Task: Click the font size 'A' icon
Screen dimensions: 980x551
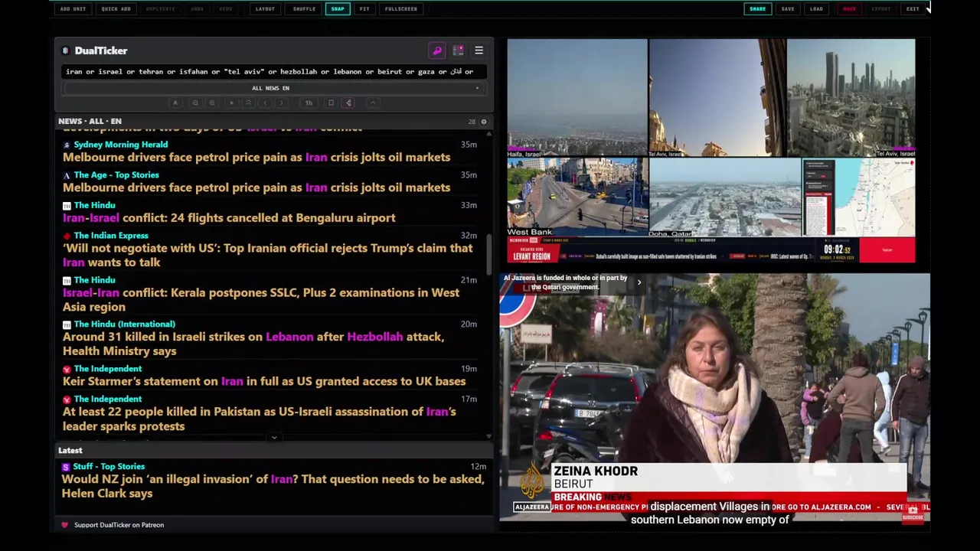Action: [175, 103]
